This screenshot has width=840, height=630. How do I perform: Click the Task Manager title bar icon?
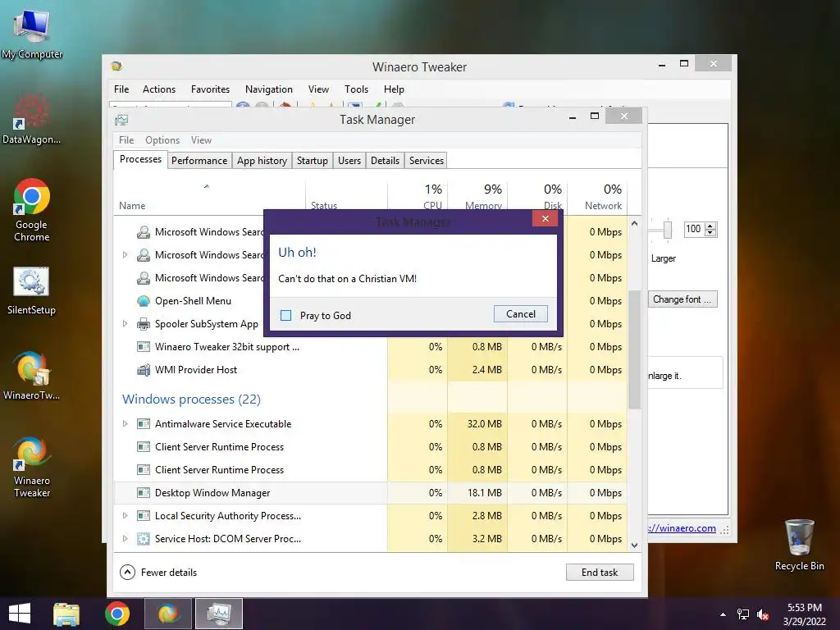(121, 120)
